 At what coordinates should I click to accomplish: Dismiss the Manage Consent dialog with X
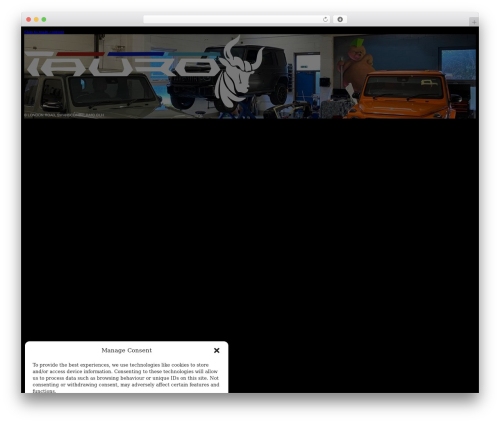217,350
